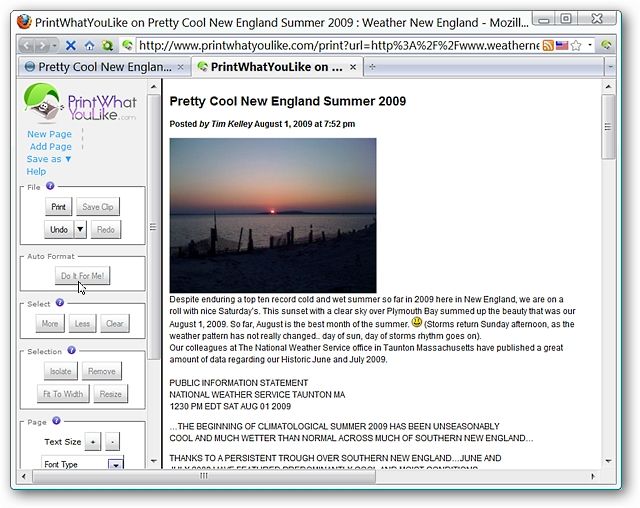Viewport: 640px width, 508px height.
Task: Click Selection section help icon
Action: [x=71, y=350]
